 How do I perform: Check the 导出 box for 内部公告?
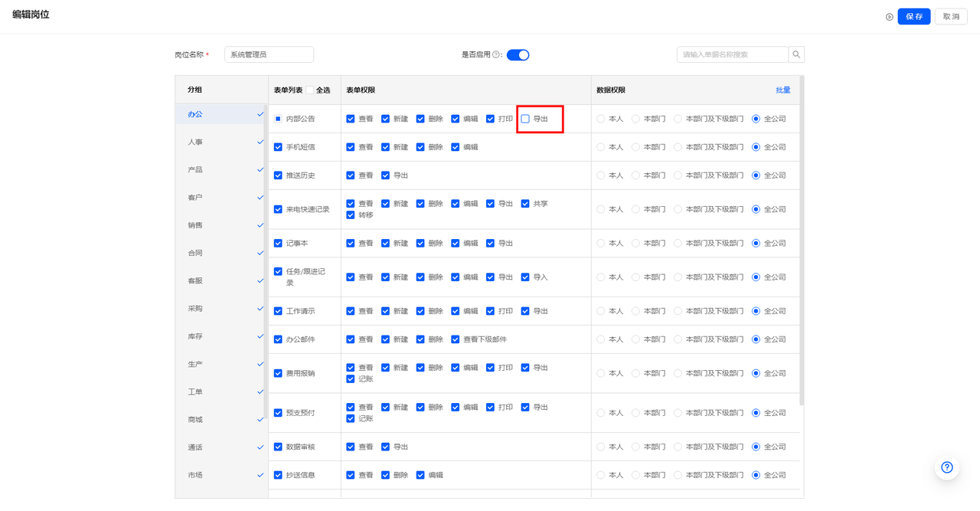(525, 119)
